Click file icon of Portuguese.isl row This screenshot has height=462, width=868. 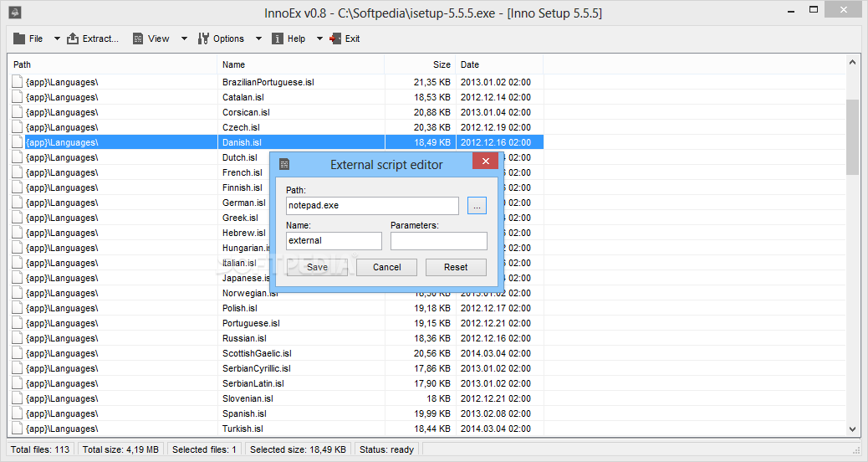click(x=18, y=323)
